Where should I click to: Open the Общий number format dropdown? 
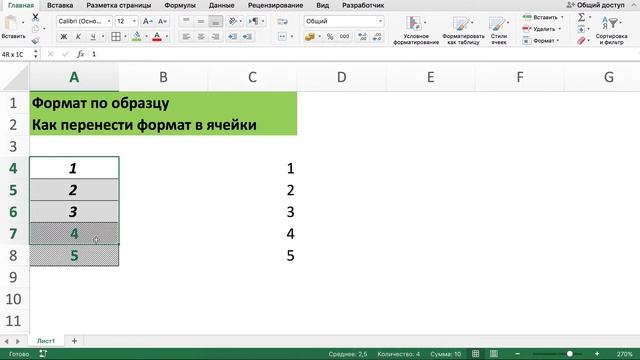[x=380, y=21]
